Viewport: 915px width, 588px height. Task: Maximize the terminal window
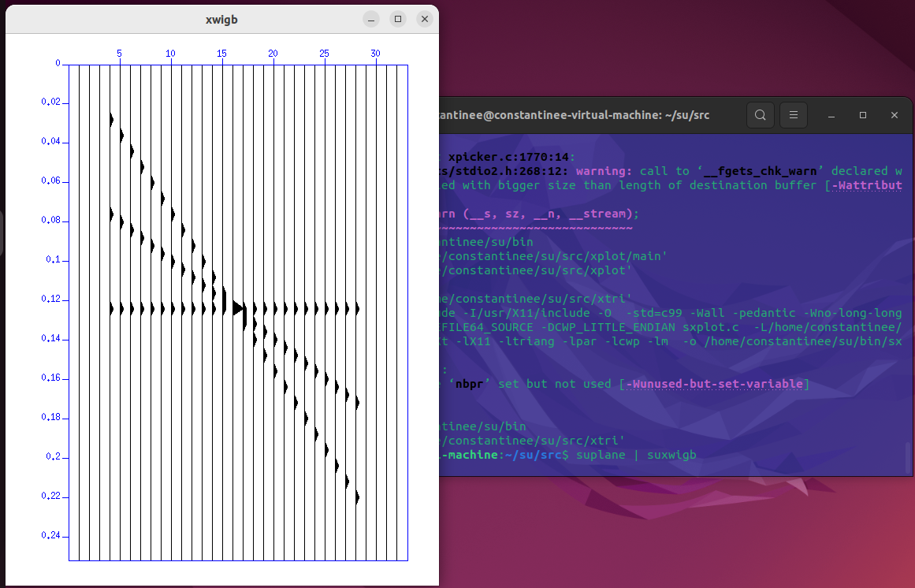point(863,115)
